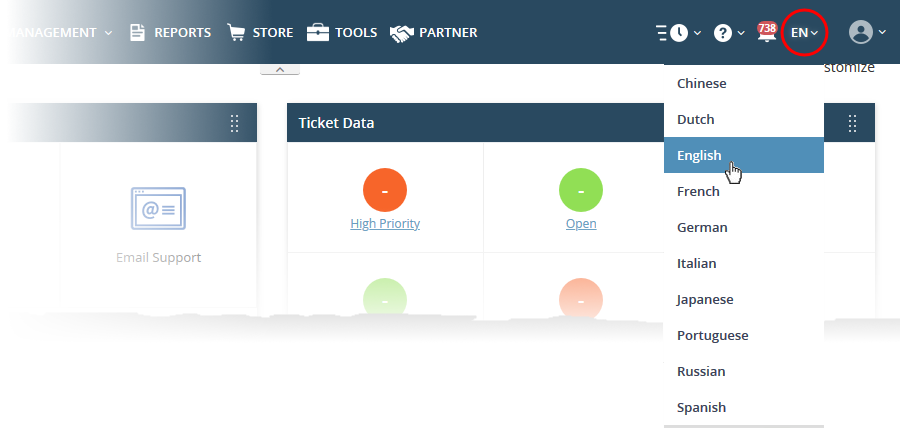This screenshot has width=900, height=430.
Task: Click the orange High Priority count circle
Action: 385,190
